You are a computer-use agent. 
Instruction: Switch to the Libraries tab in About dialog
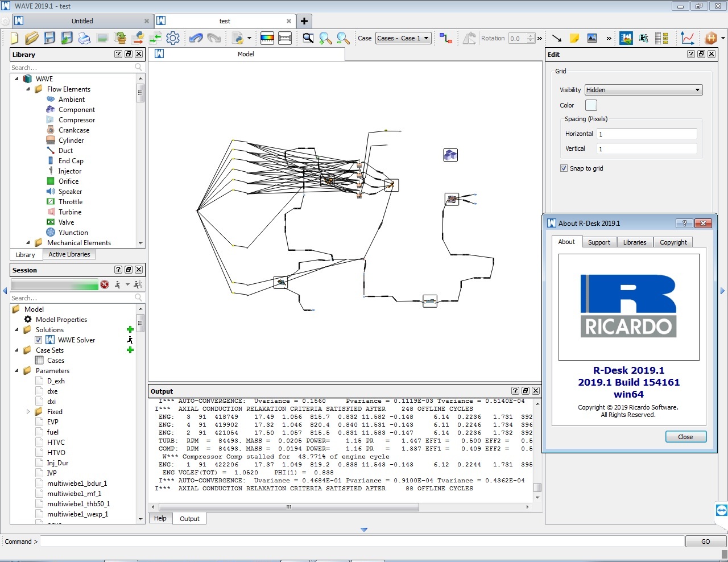pyautogui.click(x=634, y=242)
